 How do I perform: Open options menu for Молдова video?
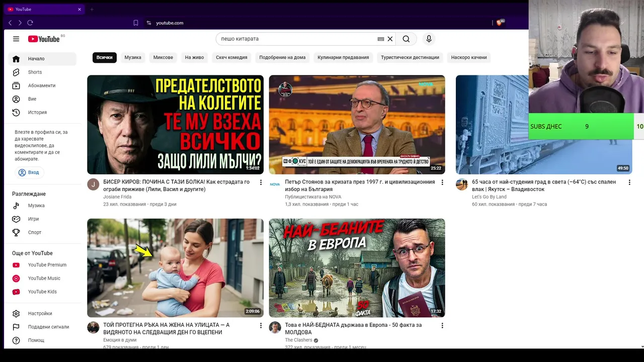coord(442,326)
